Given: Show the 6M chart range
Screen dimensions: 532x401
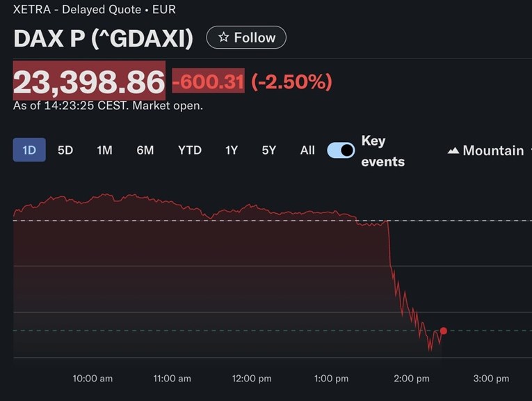Looking at the screenshot, I should pos(145,150).
